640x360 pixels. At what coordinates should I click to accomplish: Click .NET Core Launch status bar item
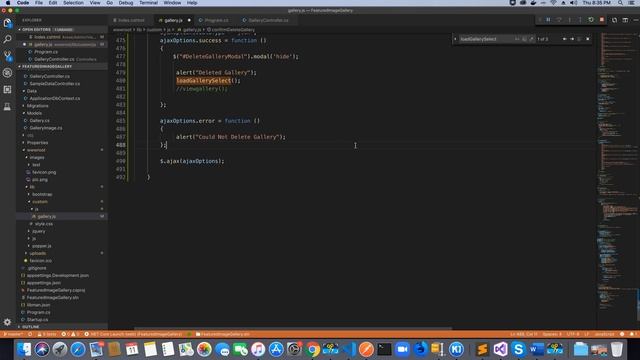coord(133,334)
